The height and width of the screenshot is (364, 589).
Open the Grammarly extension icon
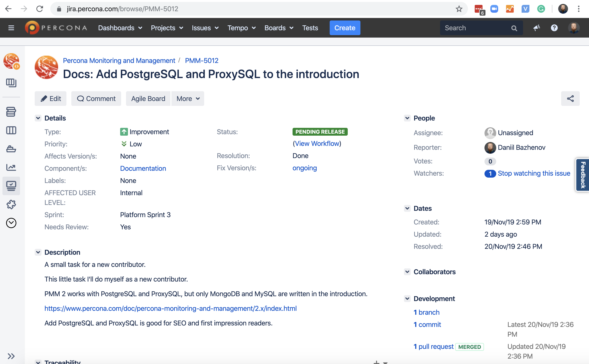[x=541, y=9]
